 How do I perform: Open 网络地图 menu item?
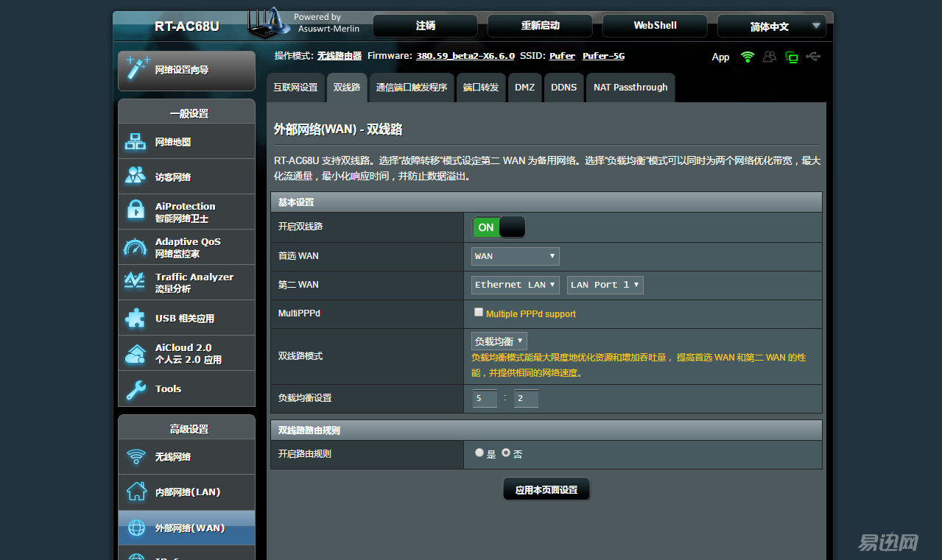point(186,142)
